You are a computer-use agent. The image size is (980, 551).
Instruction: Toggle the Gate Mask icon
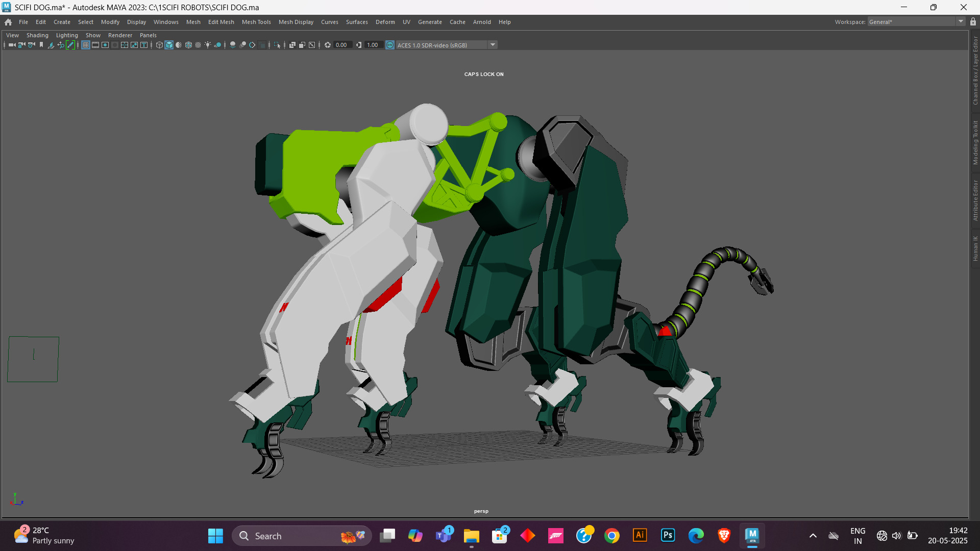pyautogui.click(x=115, y=45)
